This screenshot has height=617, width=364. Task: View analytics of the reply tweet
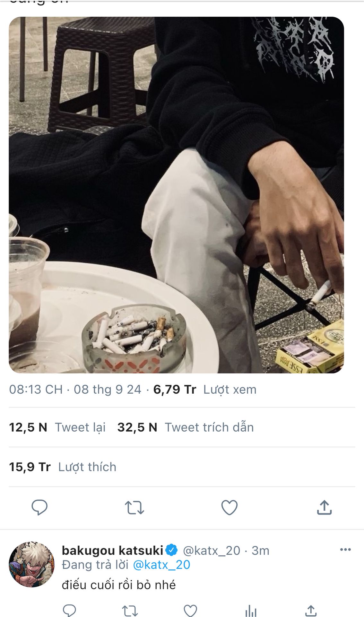(x=251, y=610)
